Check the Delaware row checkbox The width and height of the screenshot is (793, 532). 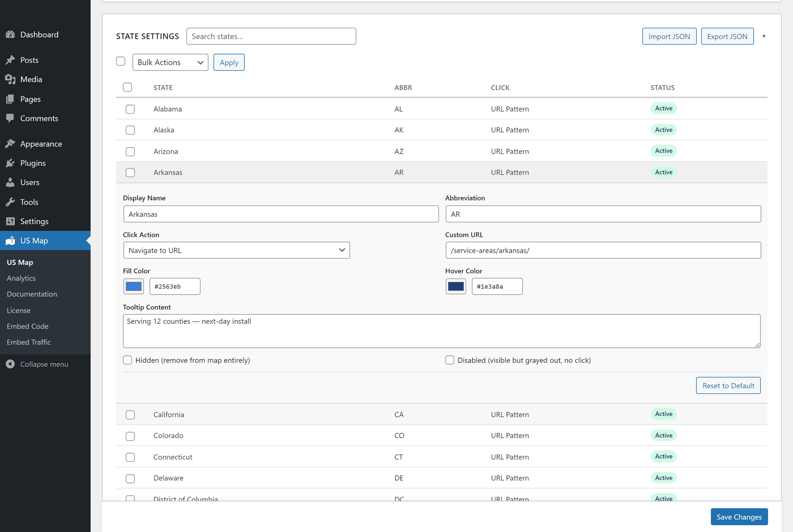(130, 479)
